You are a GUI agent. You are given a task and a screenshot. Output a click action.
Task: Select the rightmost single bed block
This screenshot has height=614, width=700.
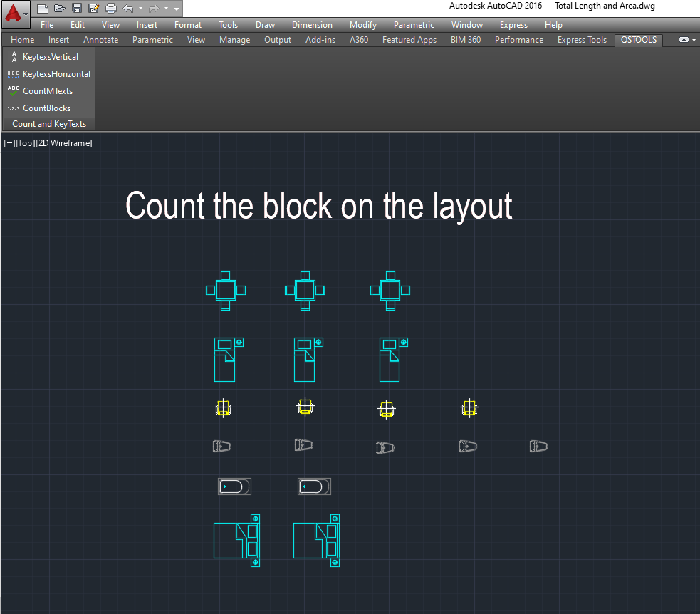(393, 360)
